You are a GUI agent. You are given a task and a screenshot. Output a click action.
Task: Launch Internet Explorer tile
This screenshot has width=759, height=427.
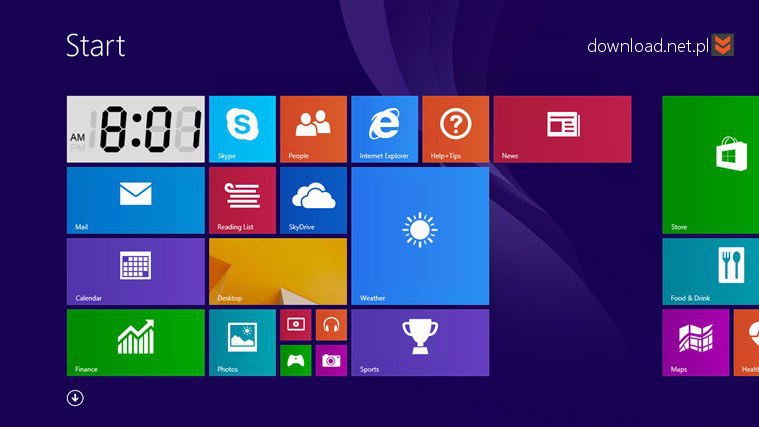coord(385,129)
